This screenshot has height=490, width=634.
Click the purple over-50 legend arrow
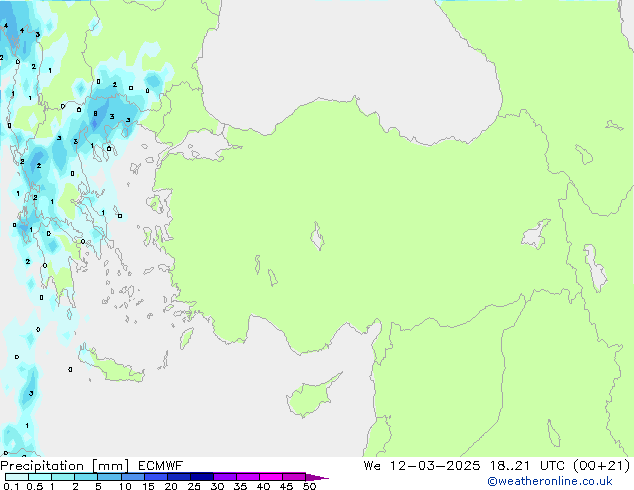316,477
